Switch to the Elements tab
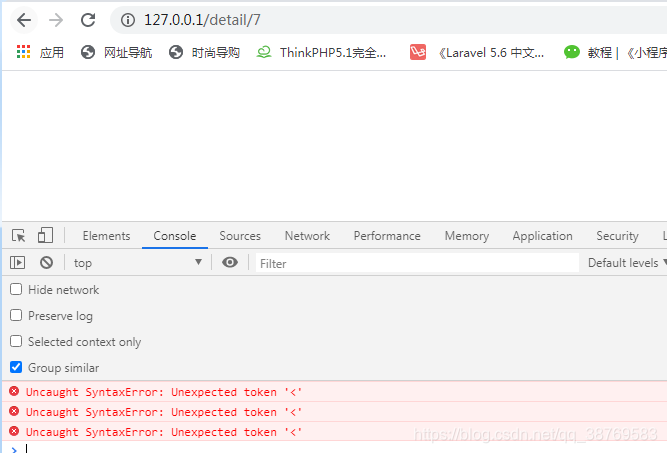Image resolution: width=667 pixels, height=453 pixels. [106, 236]
